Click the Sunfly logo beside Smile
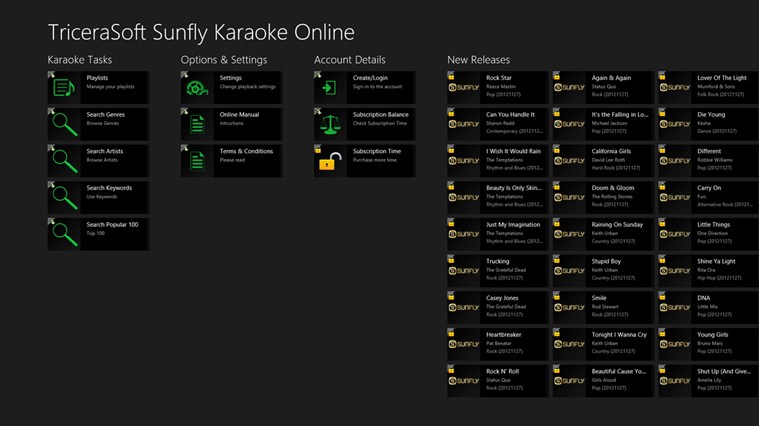Viewport: 759px width, 426px height. tap(569, 308)
